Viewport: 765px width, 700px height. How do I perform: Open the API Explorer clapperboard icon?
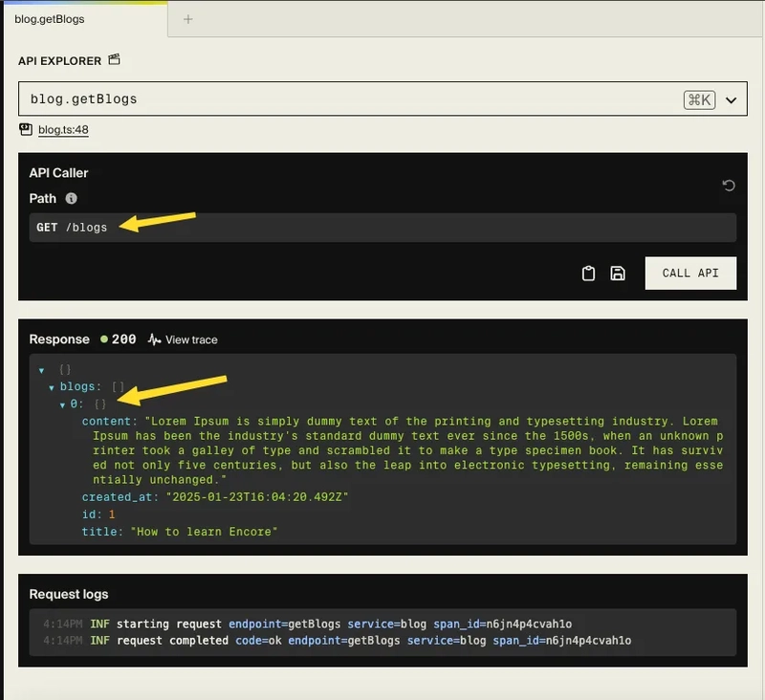(114, 59)
